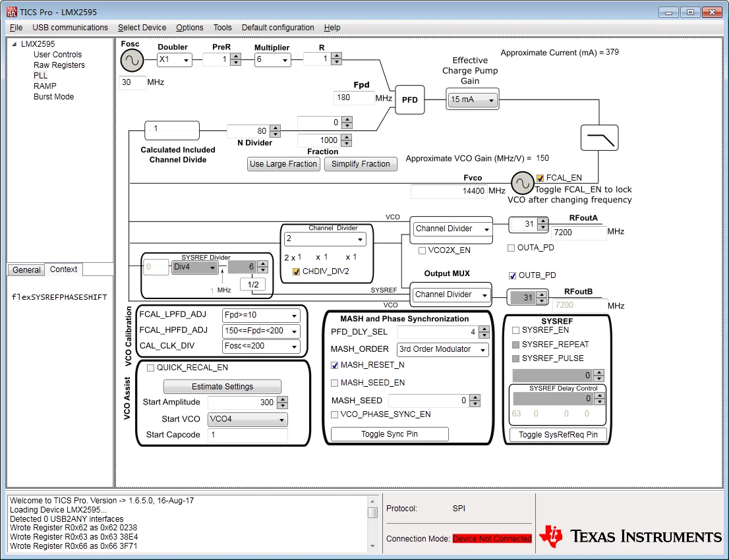Click the TICS Pro title bar app icon
This screenshot has width=729, height=560.
(11, 12)
